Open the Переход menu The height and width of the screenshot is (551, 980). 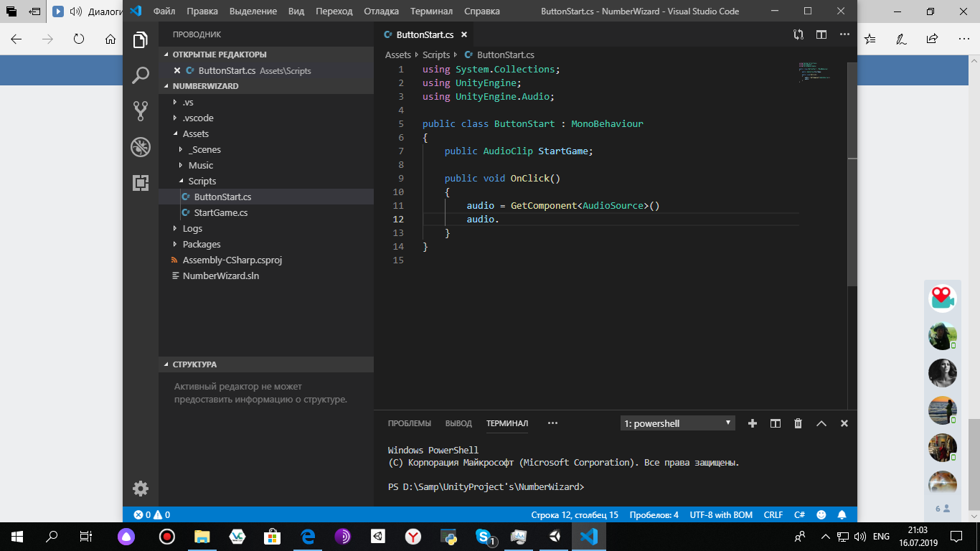[x=334, y=11]
